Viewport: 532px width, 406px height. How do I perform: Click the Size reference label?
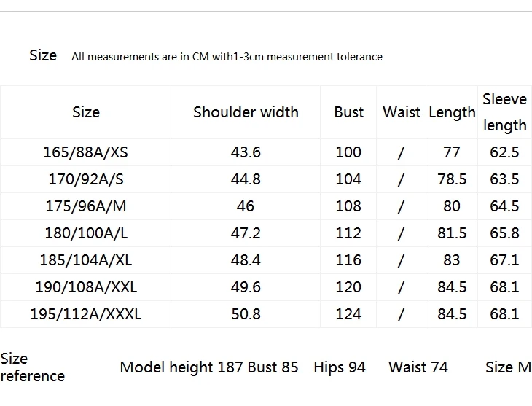click(32, 367)
